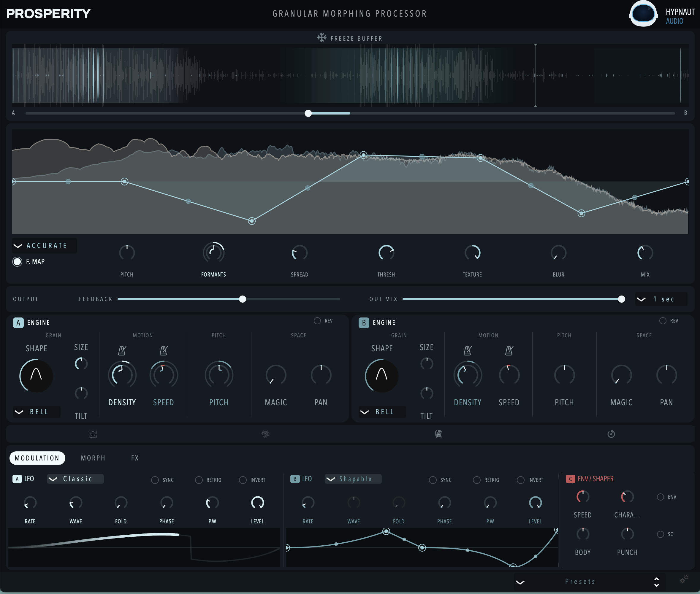Screen dimensions: 700x594
Task: Click the LFO A waveform display
Action: click(x=144, y=547)
